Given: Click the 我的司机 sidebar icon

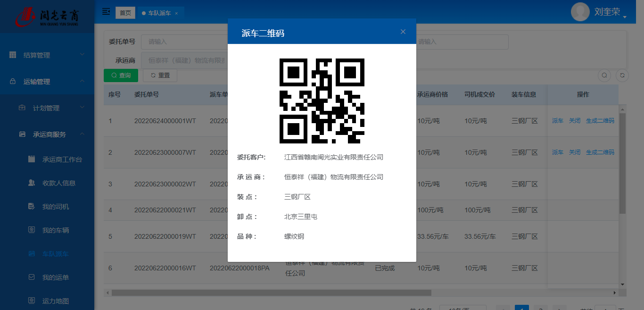Looking at the screenshot, I should pos(32,207).
